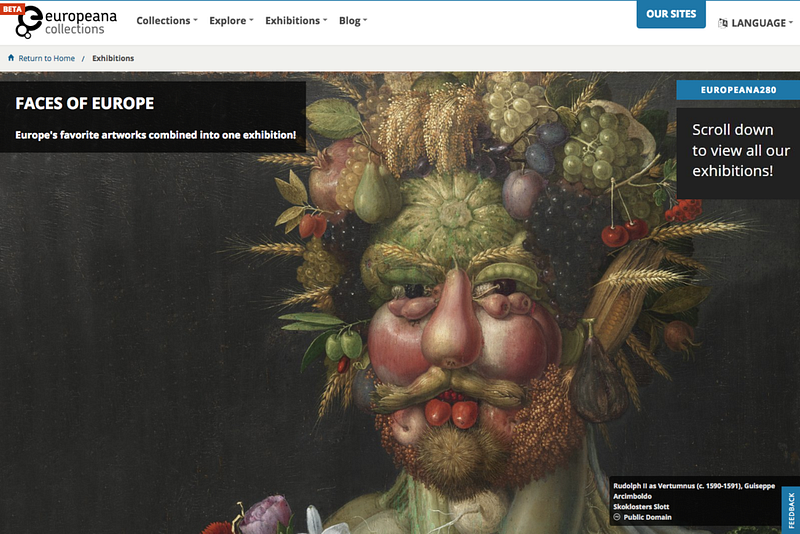The image size is (800, 534).
Task: Open the Collections dropdown menu
Action: [166, 20]
